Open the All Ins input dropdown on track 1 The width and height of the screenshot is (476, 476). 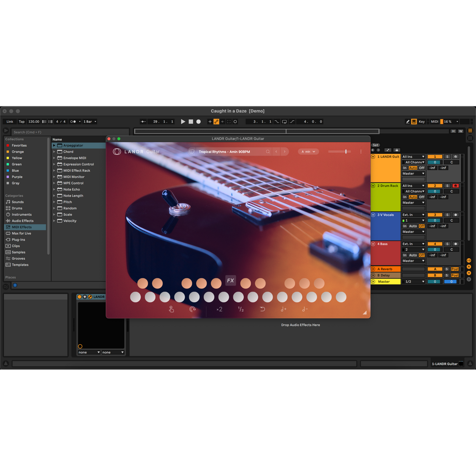(x=413, y=156)
